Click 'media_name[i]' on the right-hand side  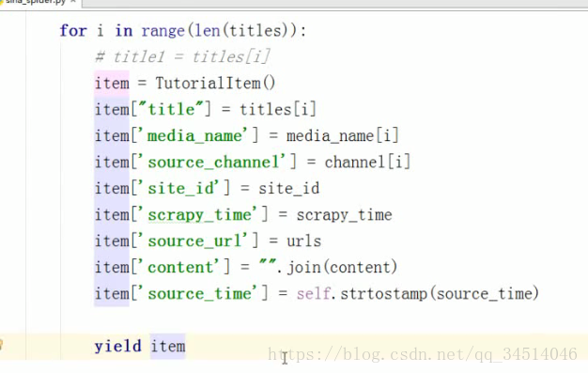point(343,136)
